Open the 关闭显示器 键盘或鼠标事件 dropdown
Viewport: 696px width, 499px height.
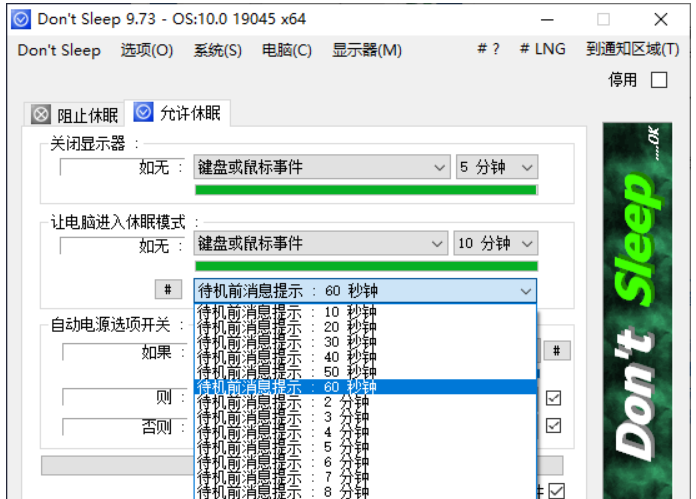pyautogui.click(x=322, y=167)
